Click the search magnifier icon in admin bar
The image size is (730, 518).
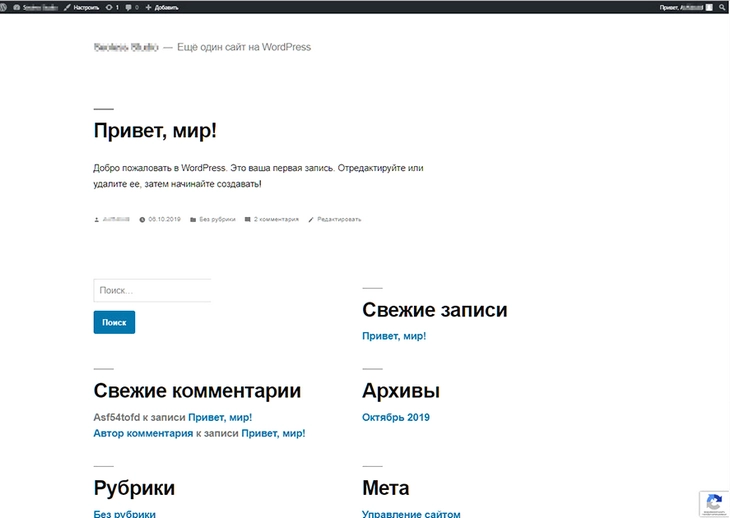point(723,6)
